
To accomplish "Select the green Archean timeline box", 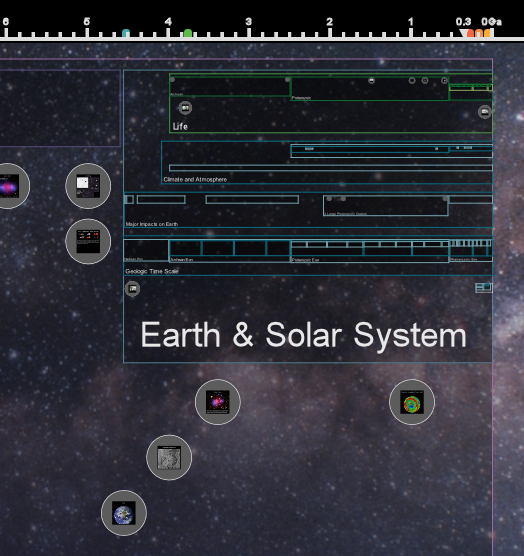I will (230, 87).
